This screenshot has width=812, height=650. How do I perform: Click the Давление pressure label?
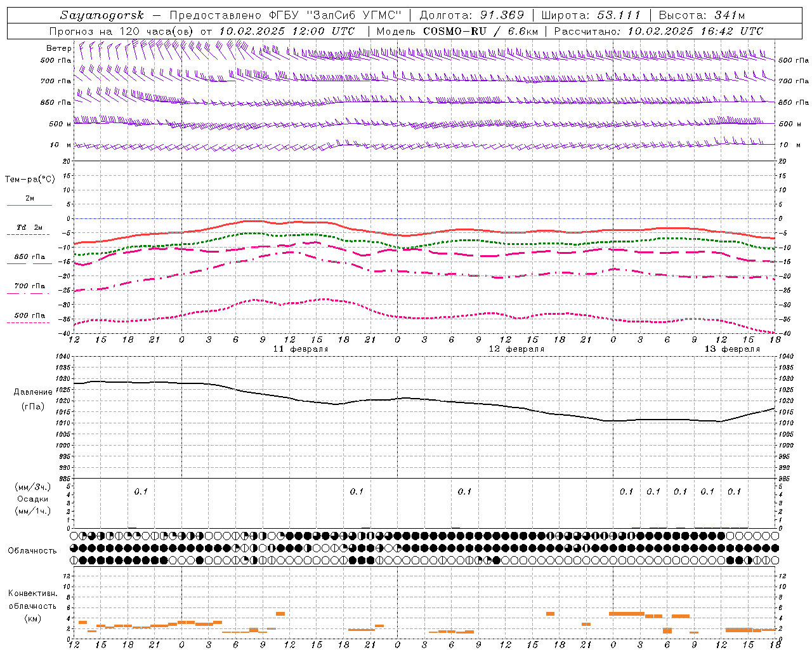coord(33,392)
